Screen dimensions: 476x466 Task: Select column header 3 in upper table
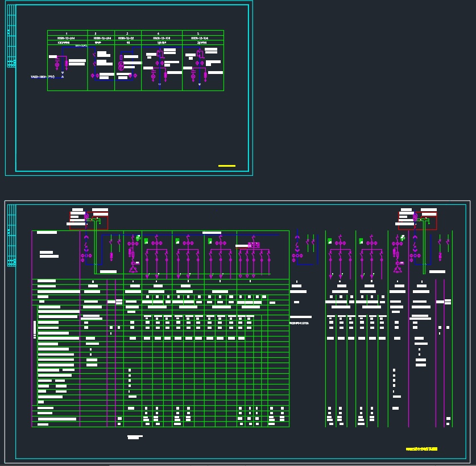point(127,34)
